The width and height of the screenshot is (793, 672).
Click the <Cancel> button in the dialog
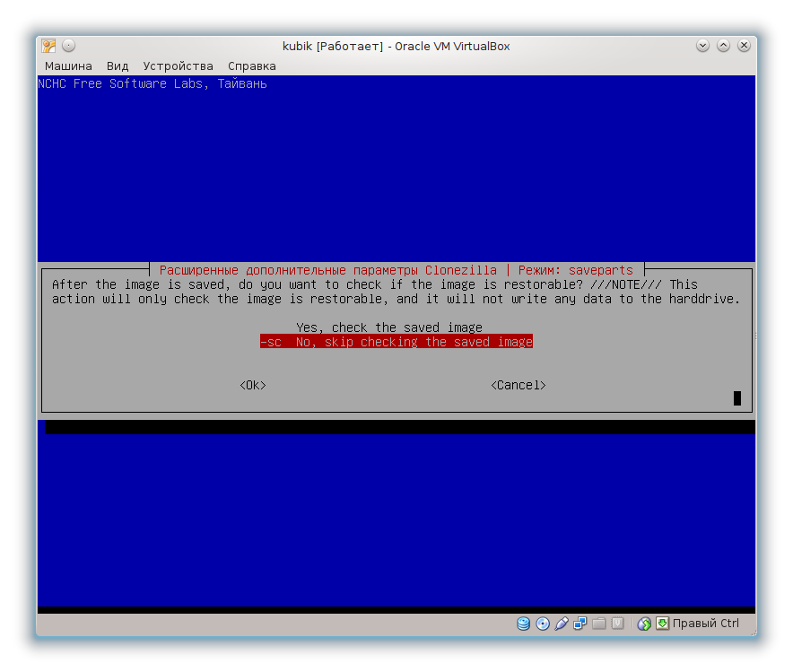tap(518, 385)
